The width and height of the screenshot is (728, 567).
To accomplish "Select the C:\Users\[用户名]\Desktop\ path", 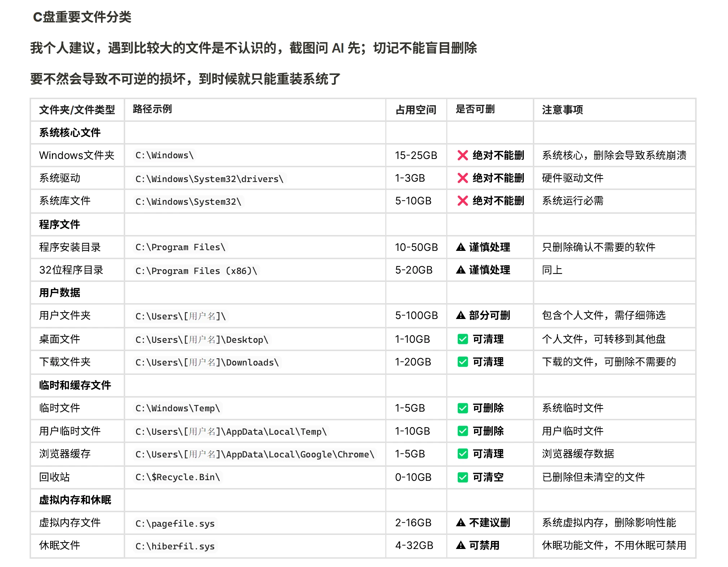I will [x=202, y=340].
